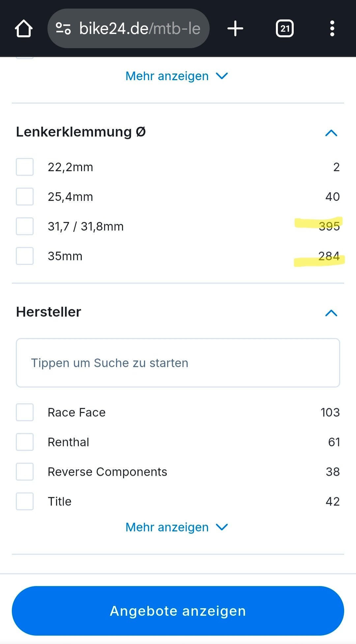Viewport: 356px width, 644px height.
Task: Select the 31,7 / 31,8mm filter option
Action: point(24,226)
